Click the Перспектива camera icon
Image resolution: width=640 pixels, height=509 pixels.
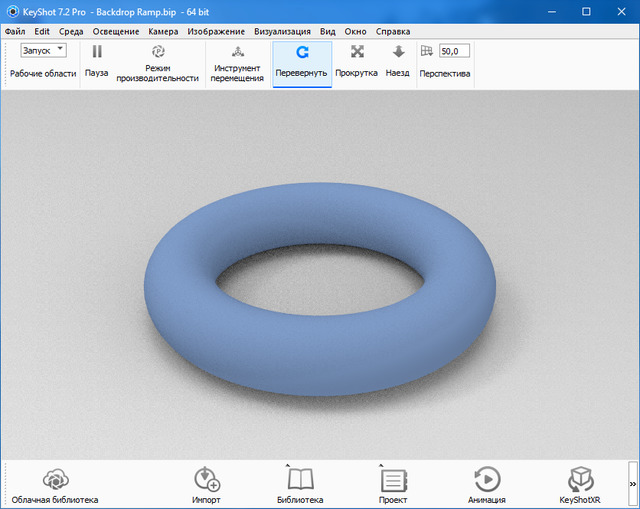(427, 51)
